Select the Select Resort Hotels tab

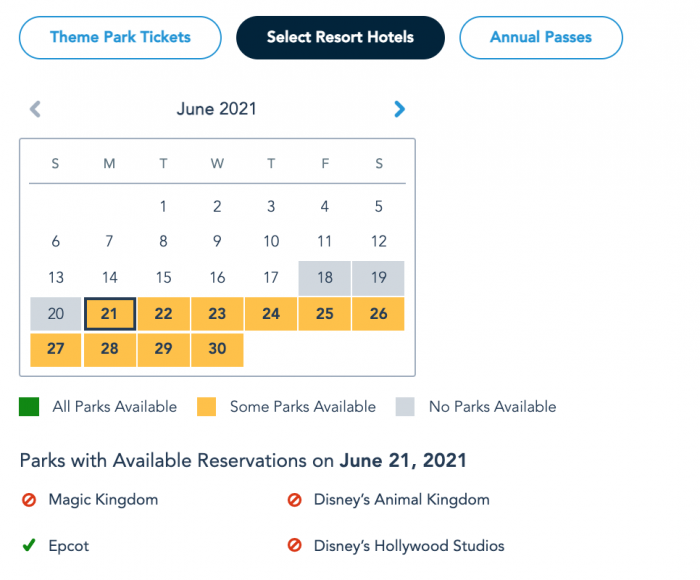(x=340, y=38)
